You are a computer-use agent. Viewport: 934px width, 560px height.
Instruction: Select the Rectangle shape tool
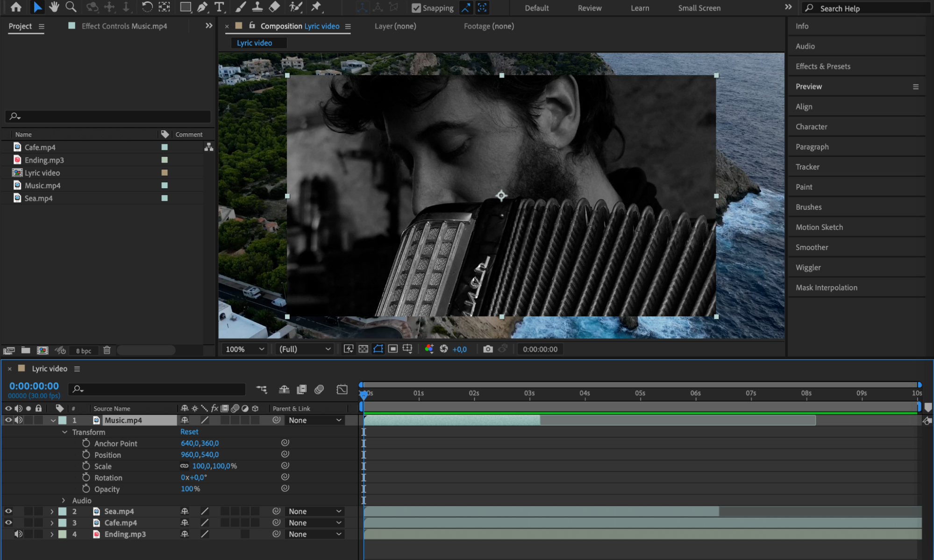pyautogui.click(x=185, y=7)
